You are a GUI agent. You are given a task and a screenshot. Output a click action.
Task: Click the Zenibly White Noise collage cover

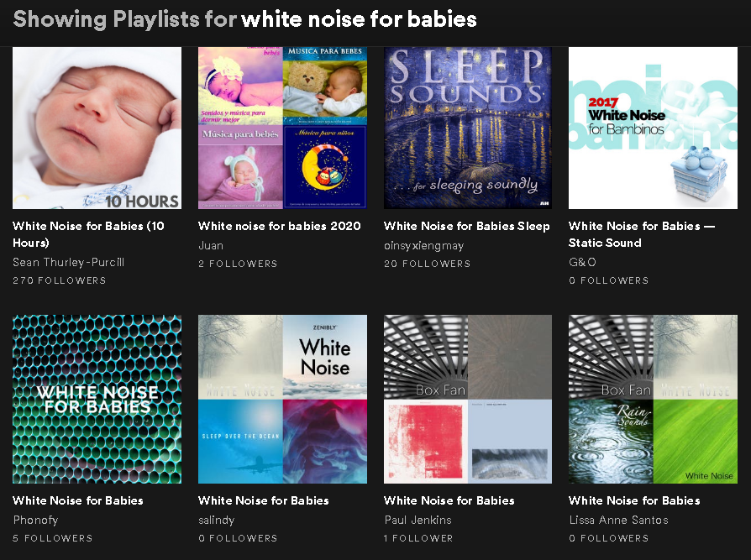pyautogui.click(x=282, y=399)
